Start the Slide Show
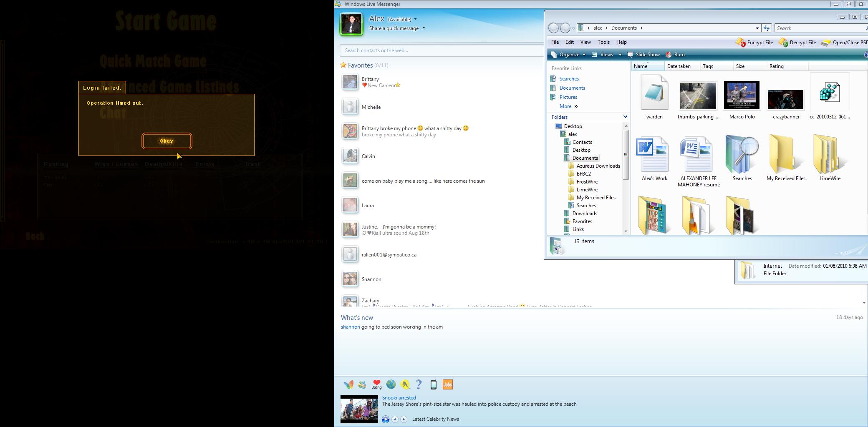Screen dimensions: 868x427 pos(643,55)
